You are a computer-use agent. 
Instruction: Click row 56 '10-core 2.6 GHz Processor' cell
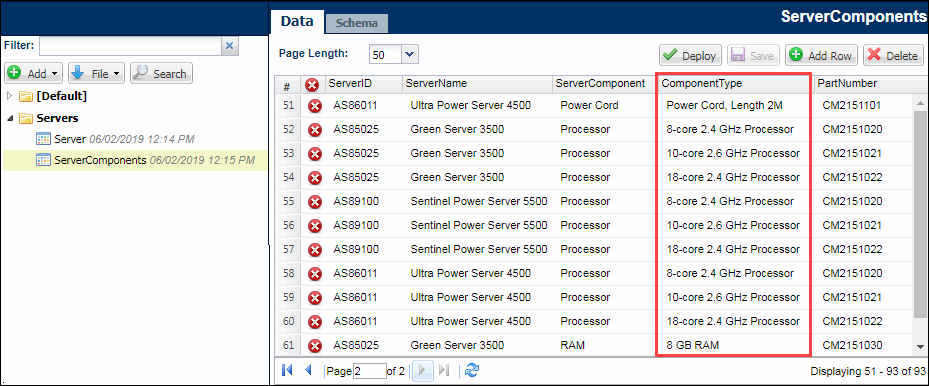pos(733,226)
